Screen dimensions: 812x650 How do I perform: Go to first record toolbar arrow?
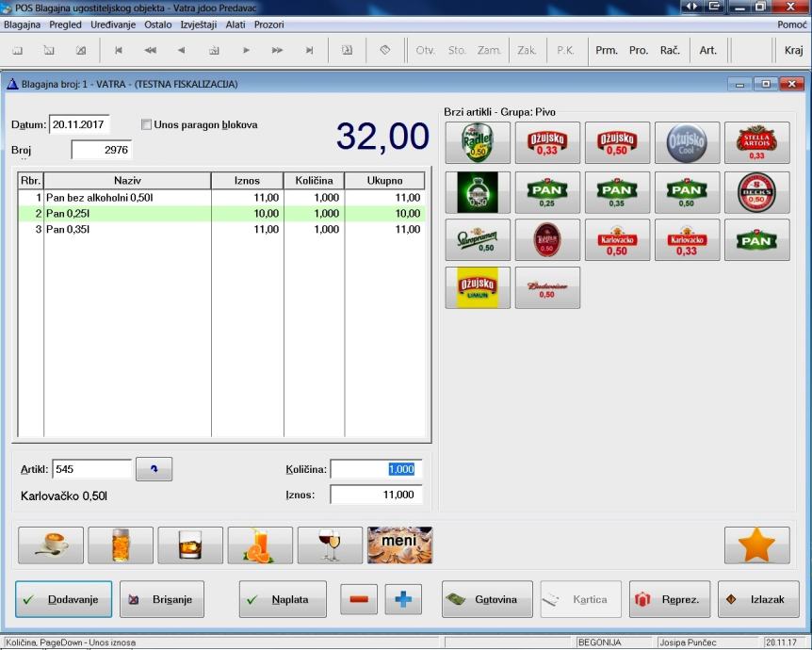pyautogui.click(x=119, y=50)
